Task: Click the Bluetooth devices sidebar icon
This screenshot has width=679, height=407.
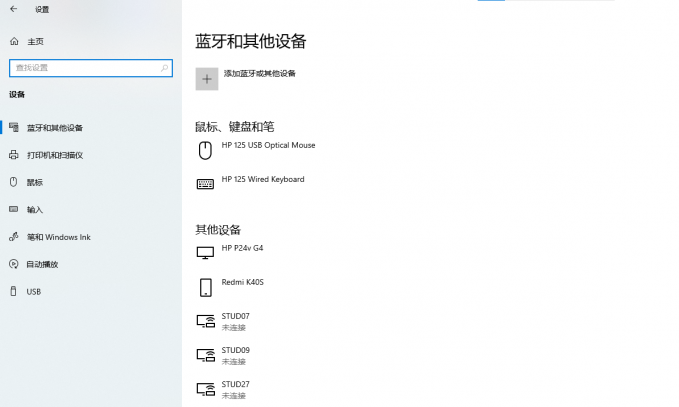Action: point(14,127)
